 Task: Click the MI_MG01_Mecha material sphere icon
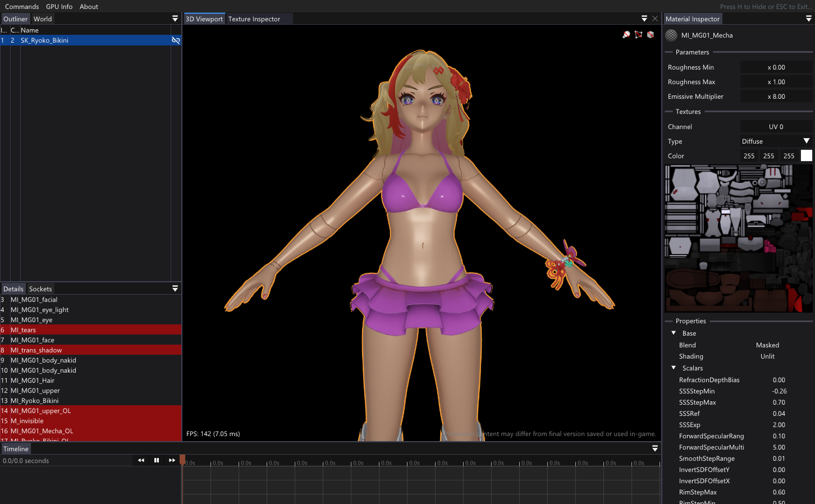point(671,35)
